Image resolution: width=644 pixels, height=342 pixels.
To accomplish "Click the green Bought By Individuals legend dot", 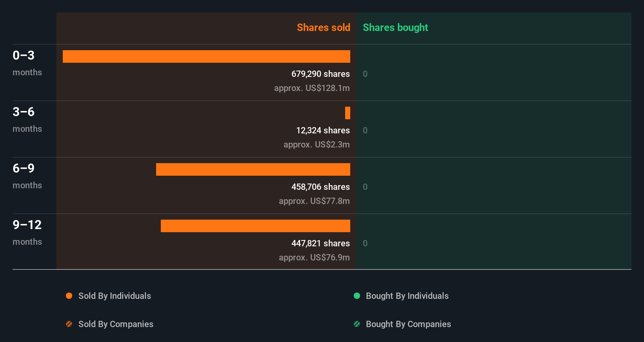I will click(x=357, y=296).
